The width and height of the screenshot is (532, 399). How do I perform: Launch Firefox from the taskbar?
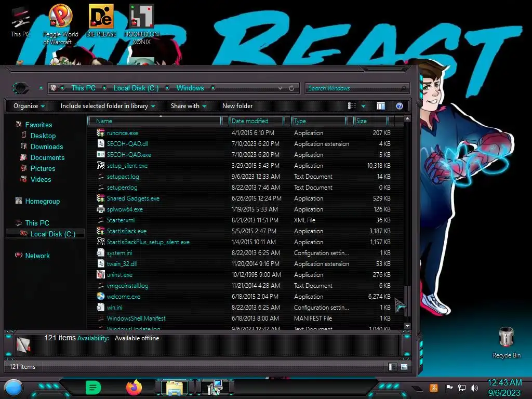pos(134,388)
